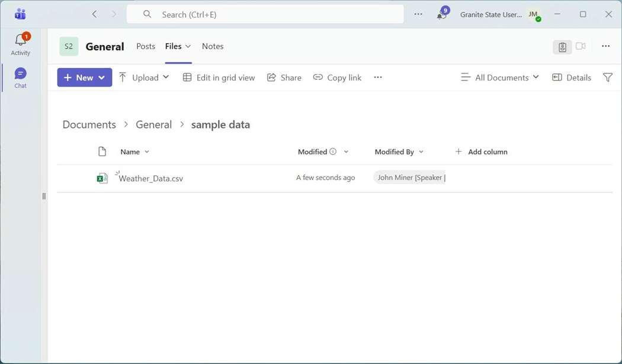The height and width of the screenshot is (364, 622).
Task: Click the Copy link button
Action: click(337, 78)
